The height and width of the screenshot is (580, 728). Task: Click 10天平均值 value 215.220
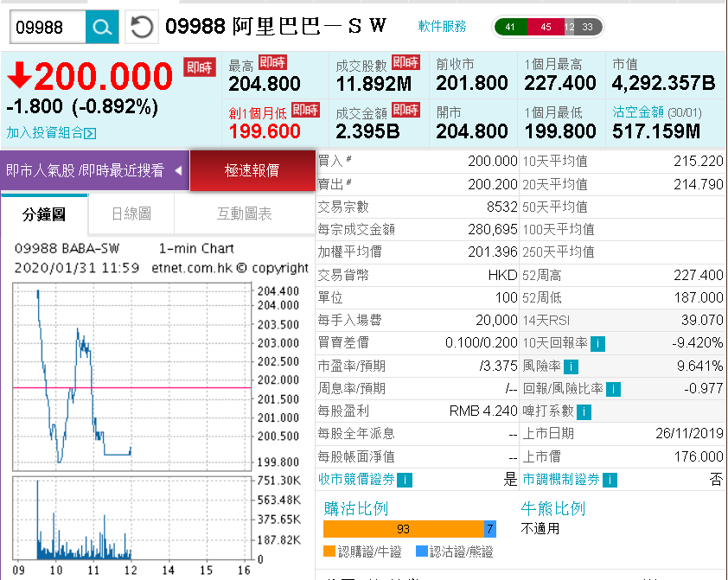(699, 162)
